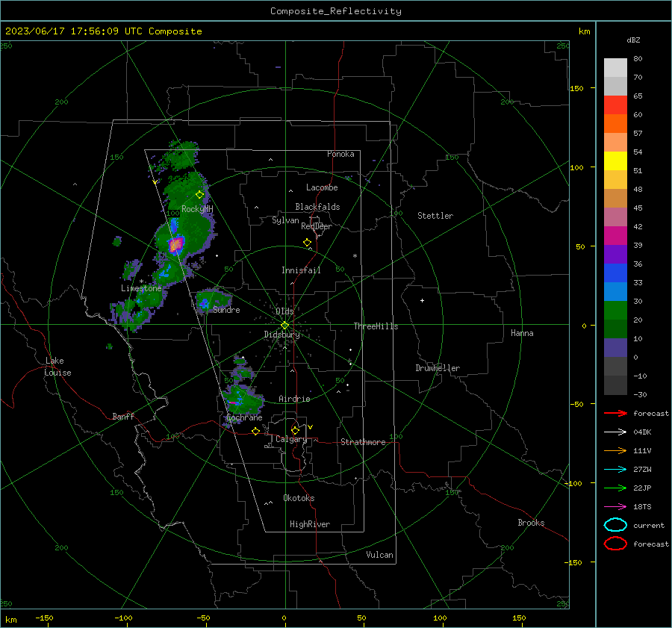Click the green 22JP arrow icon
The width and height of the screenshot is (672, 628).
tap(615, 488)
